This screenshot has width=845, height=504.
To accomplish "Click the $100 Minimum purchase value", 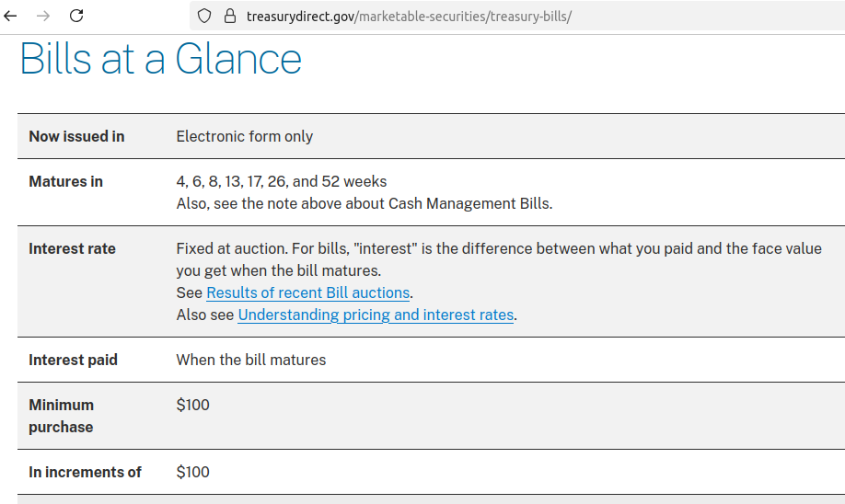I will point(193,405).
